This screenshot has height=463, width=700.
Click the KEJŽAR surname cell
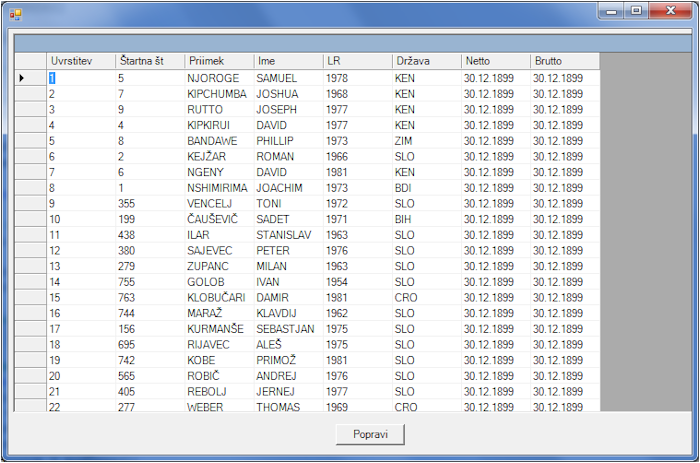pyautogui.click(x=218, y=157)
